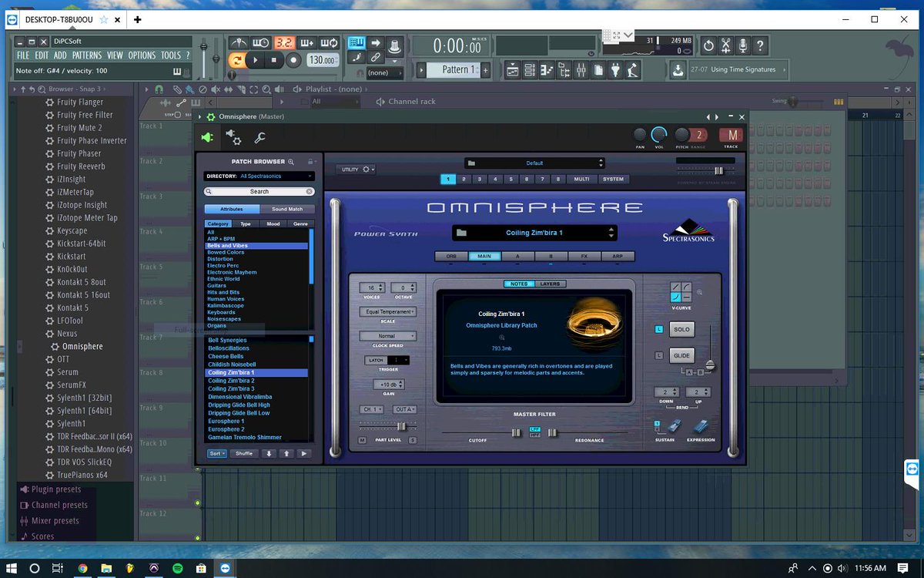The image size is (924, 578).
Task: Click the wrench icon in Omnisphere wrapper
Action: coord(259,138)
